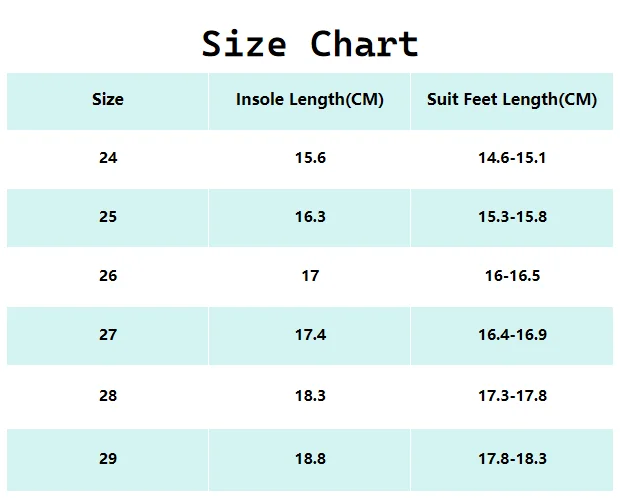
Task: Select the Insole Length(CM) header
Action: coord(310,100)
